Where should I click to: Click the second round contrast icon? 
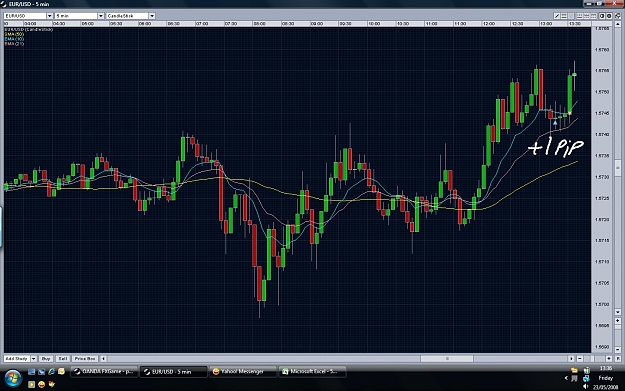(609, 16)
